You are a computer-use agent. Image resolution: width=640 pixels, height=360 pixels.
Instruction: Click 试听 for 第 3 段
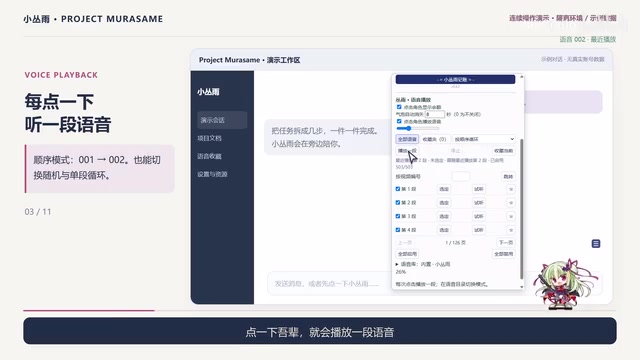(479, 216)
